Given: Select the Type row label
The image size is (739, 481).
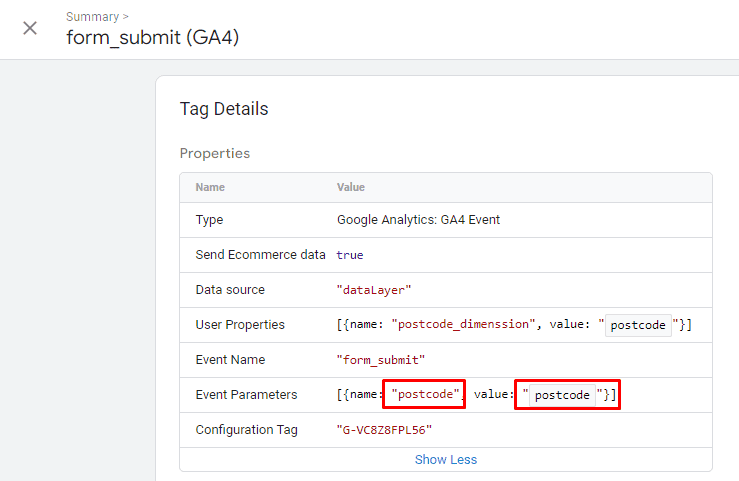Looking at the screenshot, I should pos(209,220).
